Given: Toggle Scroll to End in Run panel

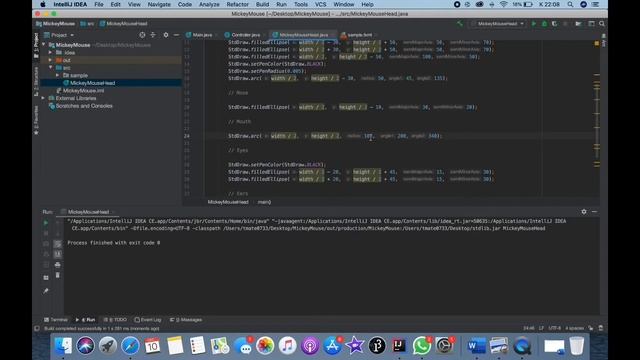Looking at the screenshot, I should tap(58, 254).
